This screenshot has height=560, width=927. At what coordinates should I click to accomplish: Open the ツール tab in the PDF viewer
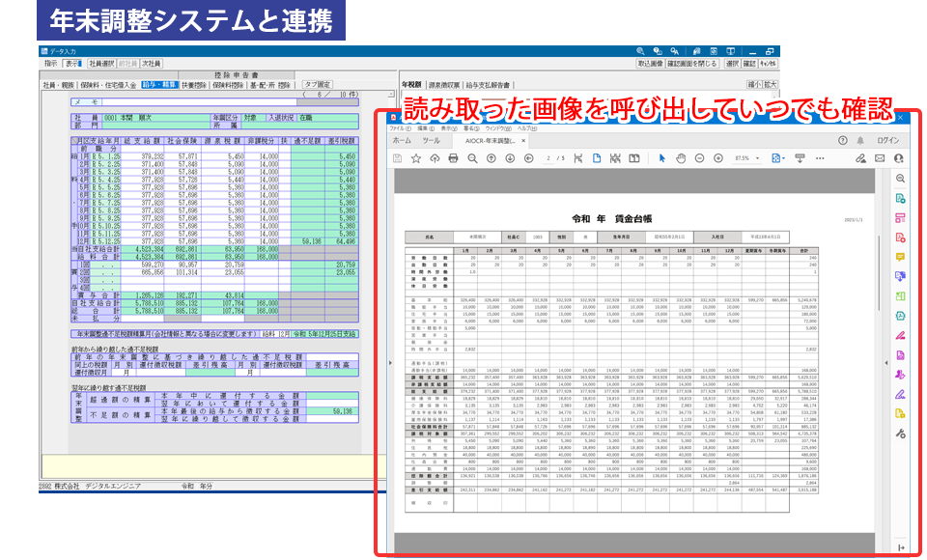431,141
